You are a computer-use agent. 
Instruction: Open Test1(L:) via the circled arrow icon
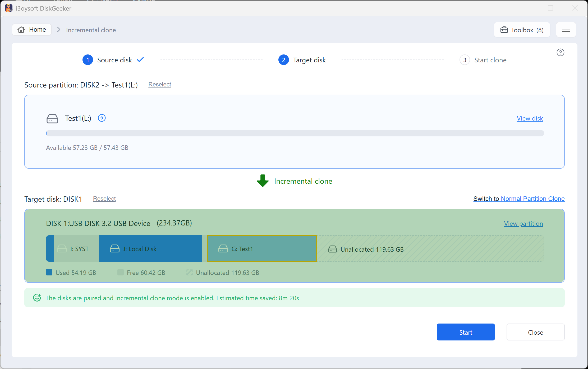[x=102, y=118]
